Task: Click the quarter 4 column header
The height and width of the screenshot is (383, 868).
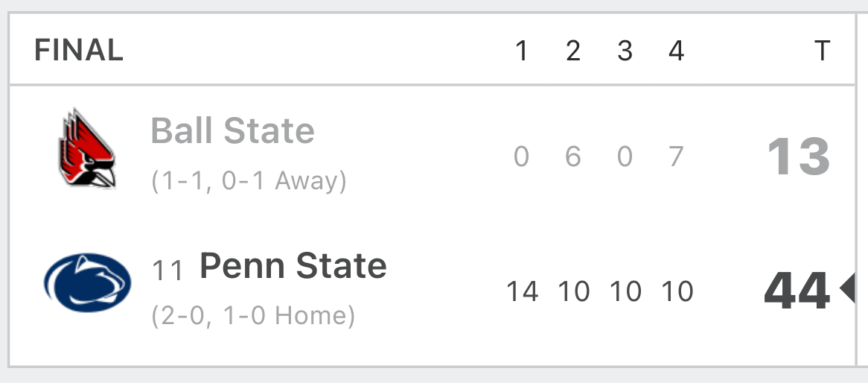Action: (x=676, y=51)
